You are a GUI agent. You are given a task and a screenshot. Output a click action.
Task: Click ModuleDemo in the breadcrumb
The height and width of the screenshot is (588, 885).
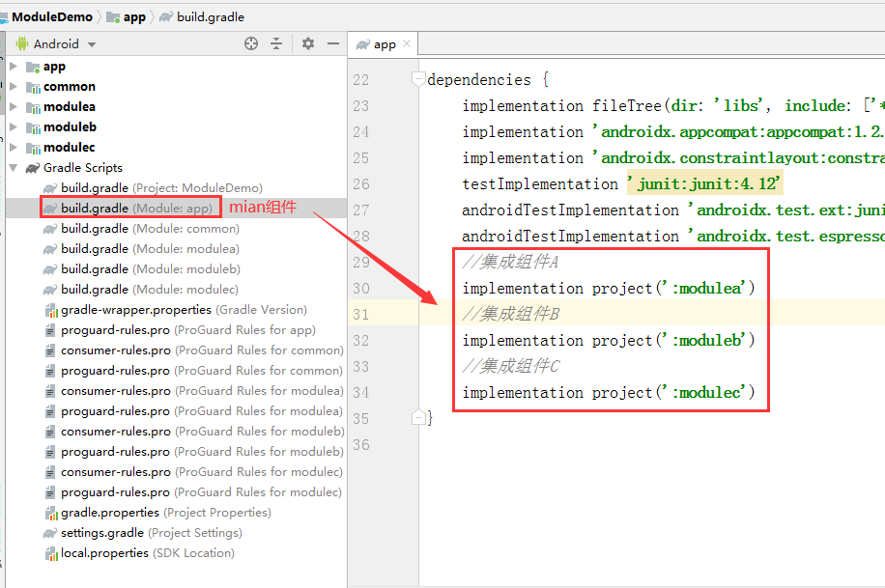[x=52, y=17]
